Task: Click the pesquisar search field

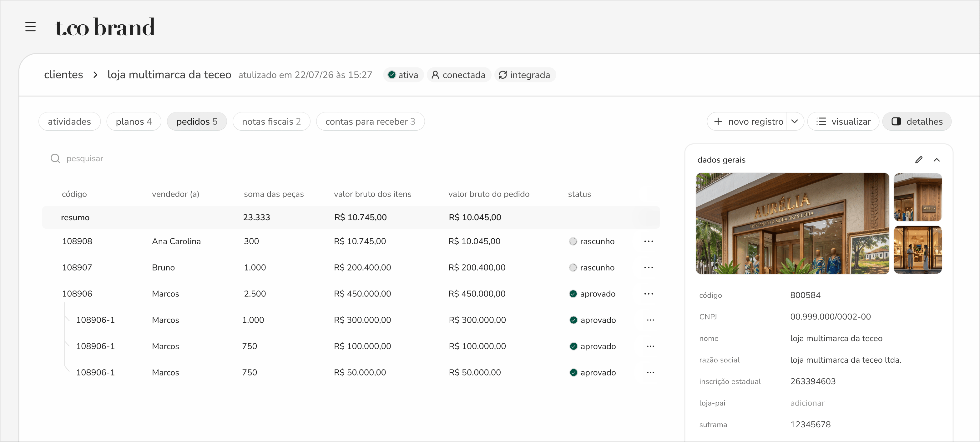Action: pos(84,158)
